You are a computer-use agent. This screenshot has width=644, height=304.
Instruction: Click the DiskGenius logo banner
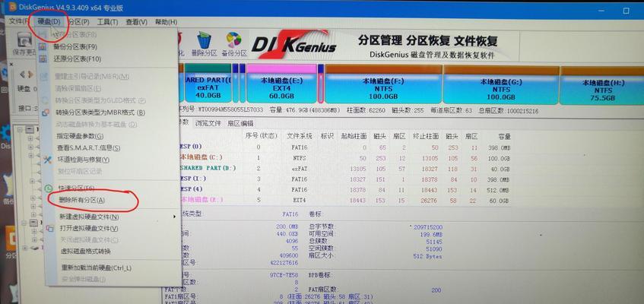(293, 43)
